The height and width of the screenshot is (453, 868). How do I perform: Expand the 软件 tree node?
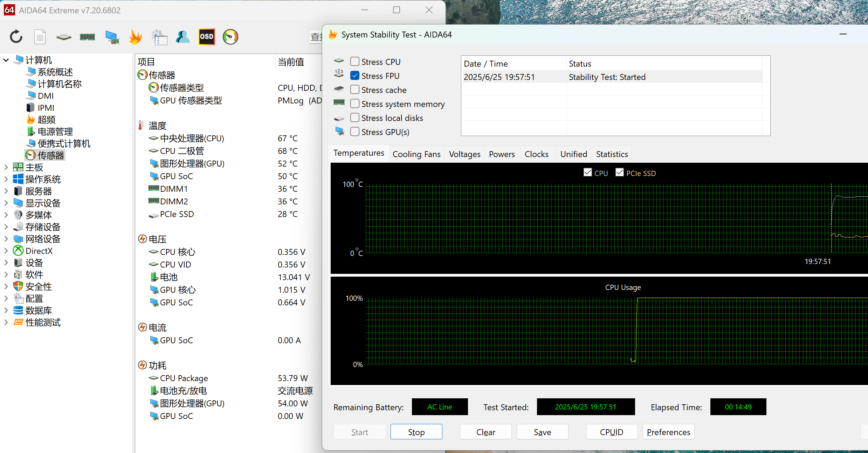click(x=6, y=275)
